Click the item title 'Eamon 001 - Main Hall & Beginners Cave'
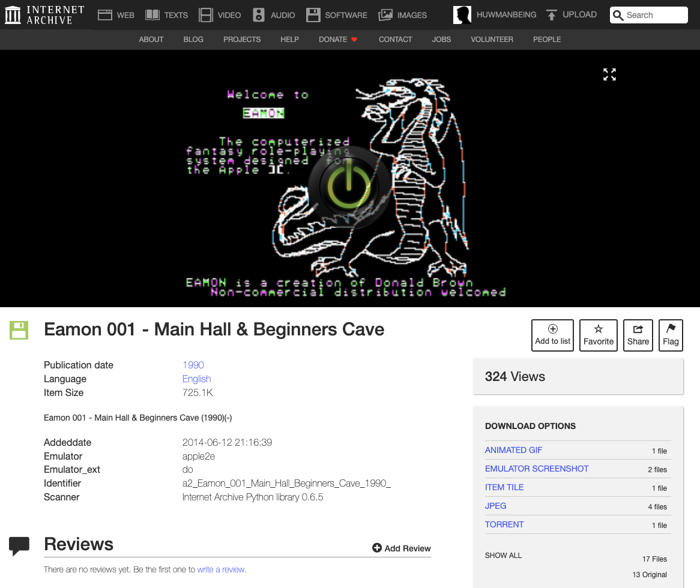This screenshot has width=700, height=588. click(x=214, y=329)
